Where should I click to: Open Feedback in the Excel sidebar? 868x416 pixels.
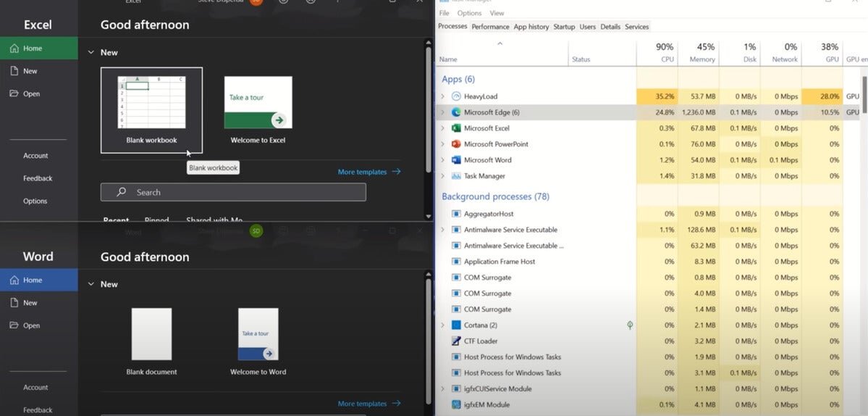tap(38, 178)
